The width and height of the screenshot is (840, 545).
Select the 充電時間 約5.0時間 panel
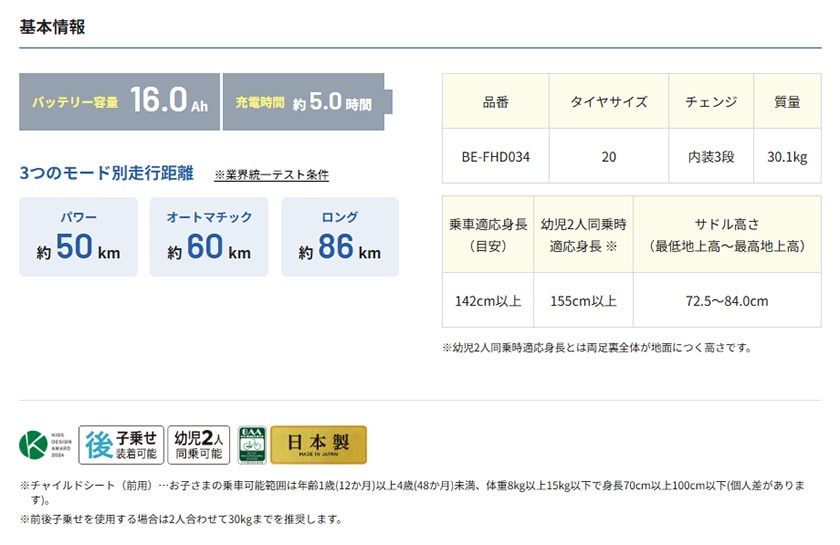coord(308,102)
